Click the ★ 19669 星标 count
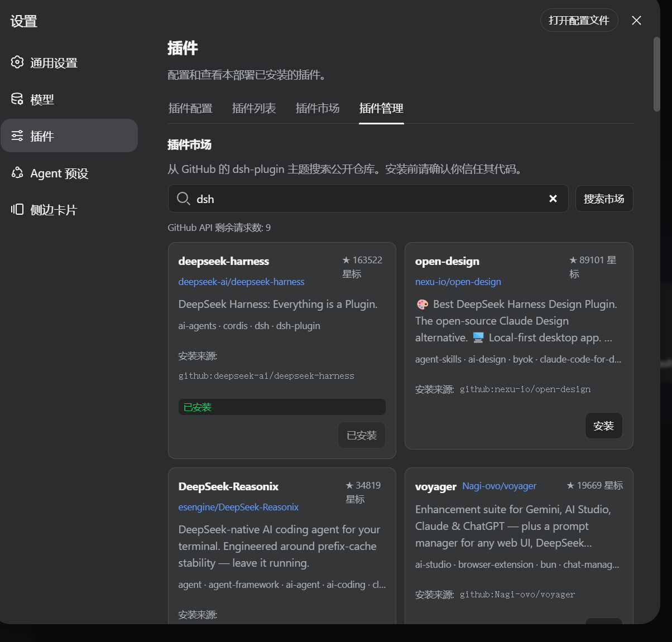 pyautogui.click(x=594, y=485)
